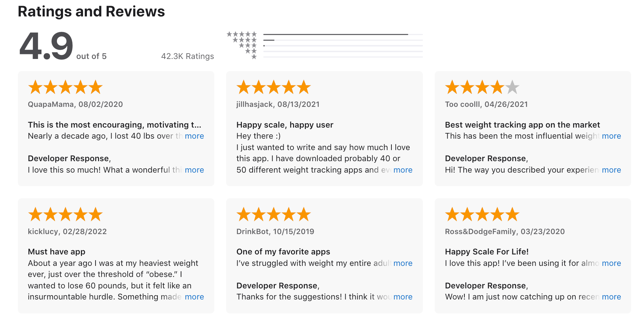Click the four-star histogram bar
Viewport: 644px width, 322px height.
coord(343,40)
